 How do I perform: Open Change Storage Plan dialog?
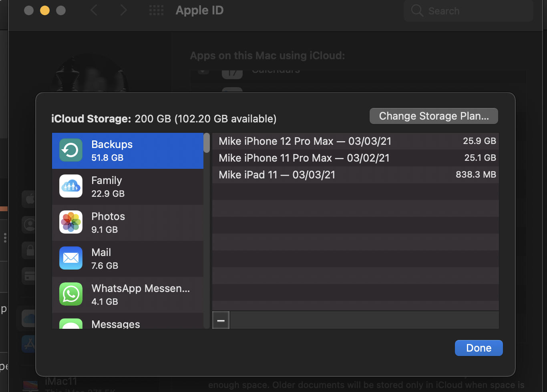click(x=434, y=116)
